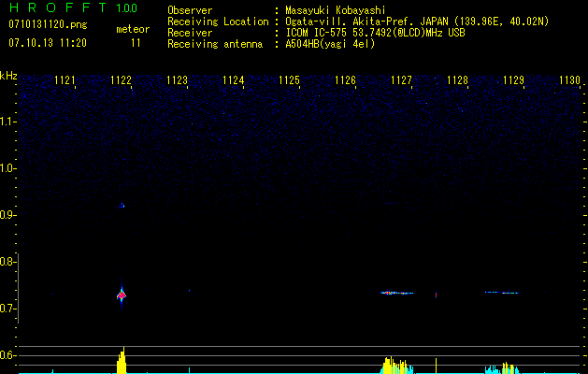Click the faint echo near 0.92 kHz at 1122
Screen dimensions: 588x374
click(122, 205)
